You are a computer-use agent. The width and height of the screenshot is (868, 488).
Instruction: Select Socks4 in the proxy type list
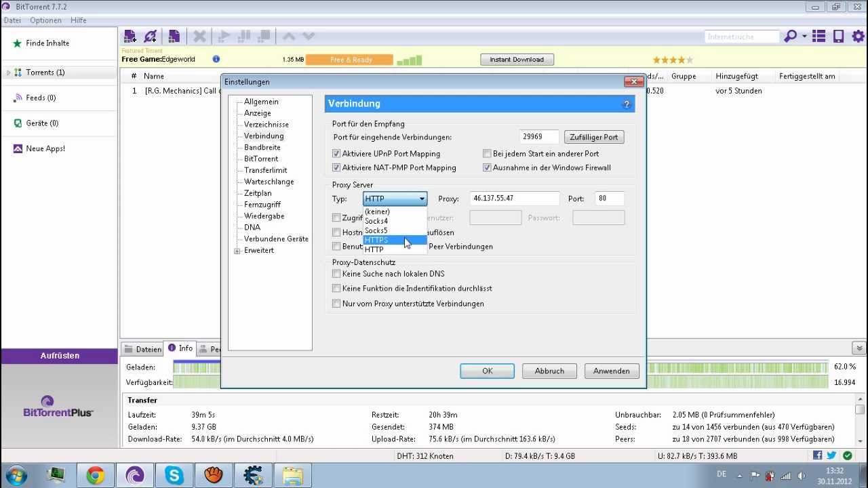[395, 221]
